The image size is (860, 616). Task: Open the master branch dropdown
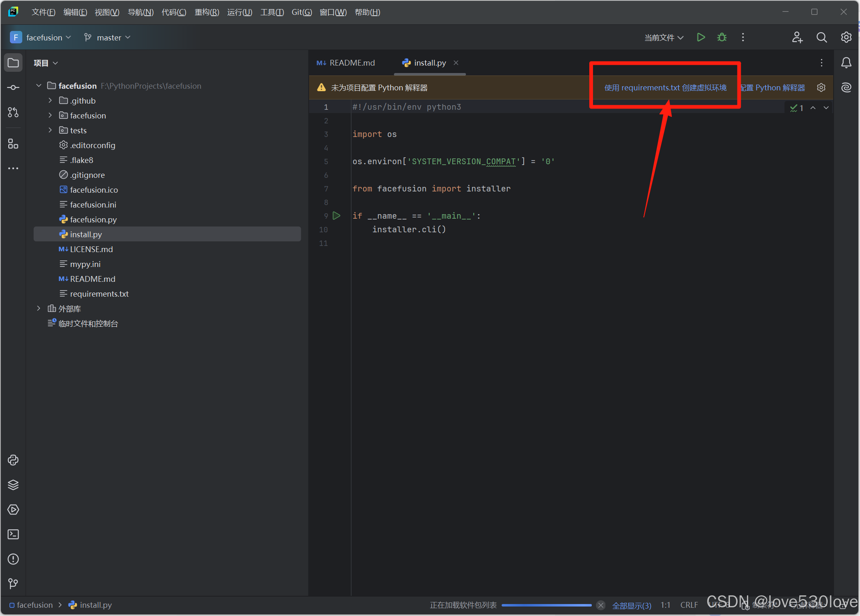point(108,38)
